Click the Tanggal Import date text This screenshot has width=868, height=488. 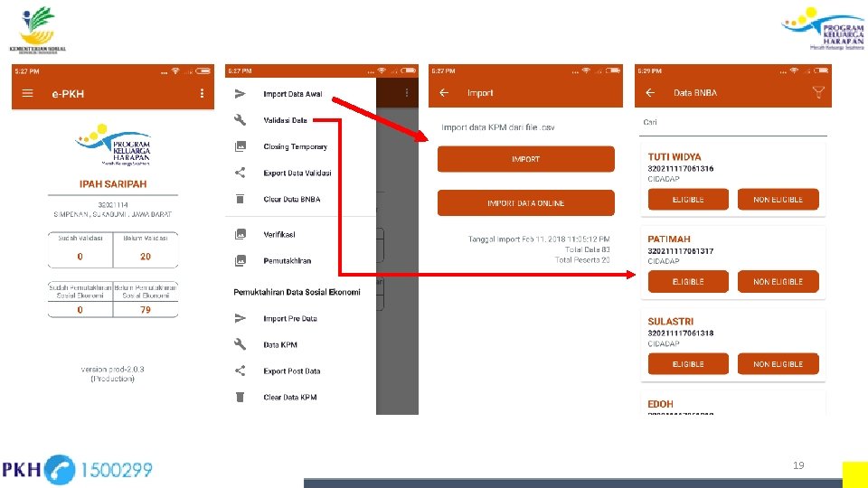coord(539,239)
